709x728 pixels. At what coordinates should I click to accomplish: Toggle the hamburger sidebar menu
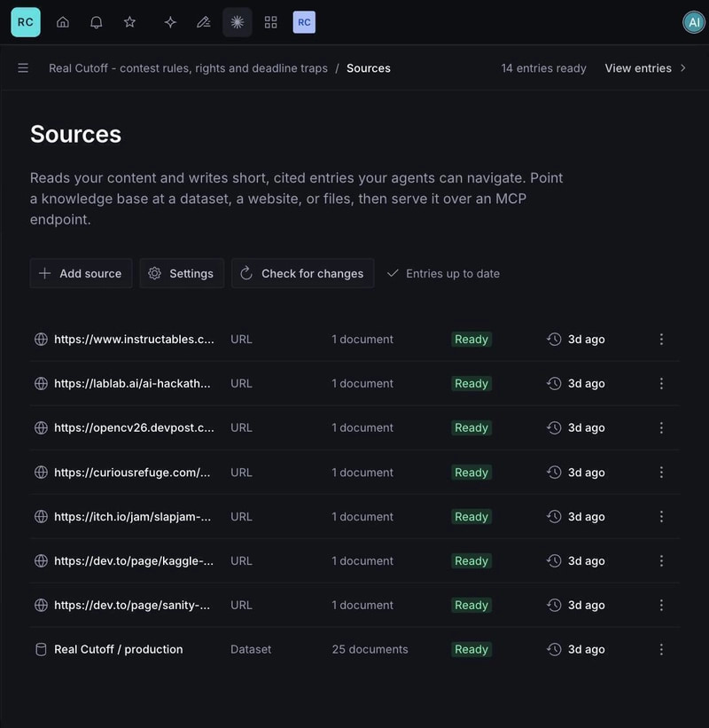pos(23,68)
